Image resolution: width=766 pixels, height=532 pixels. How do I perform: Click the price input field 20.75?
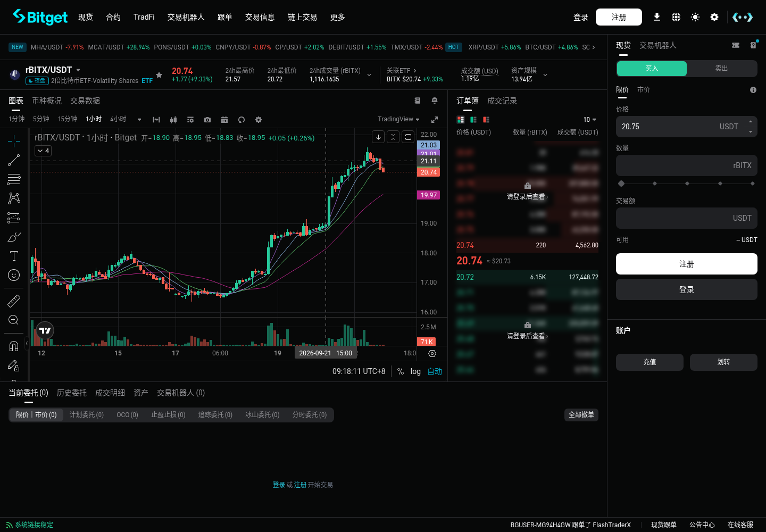click(x=687, y=127)
